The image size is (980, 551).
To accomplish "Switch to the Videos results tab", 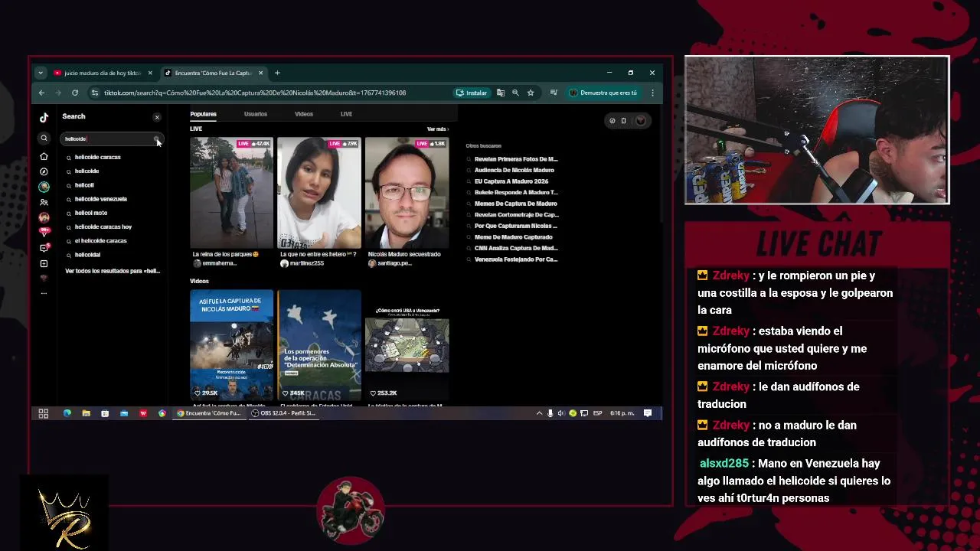I will pos(304,114).
